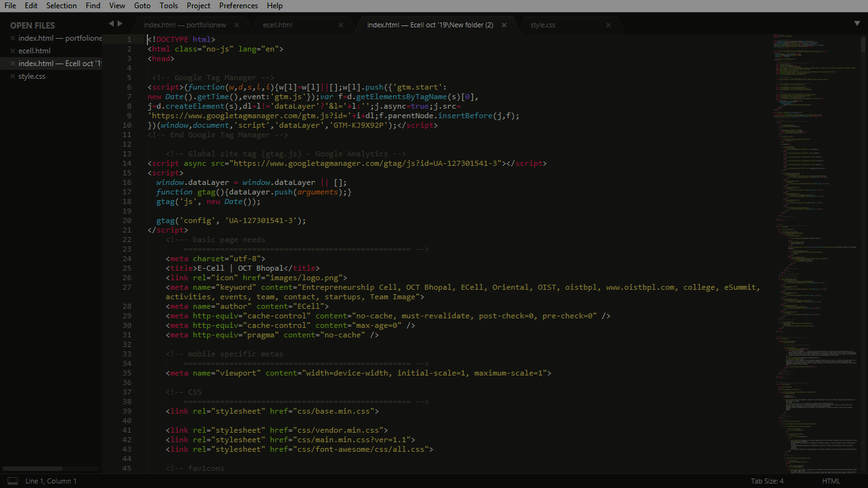Switch to the style.css tab

543,25
